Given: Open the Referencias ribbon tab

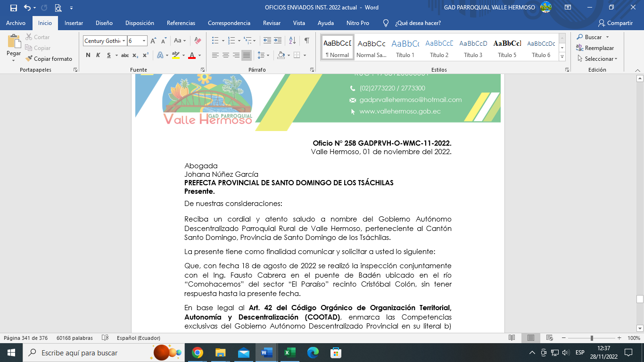Looking at the screenshot, I should (181, 23).
